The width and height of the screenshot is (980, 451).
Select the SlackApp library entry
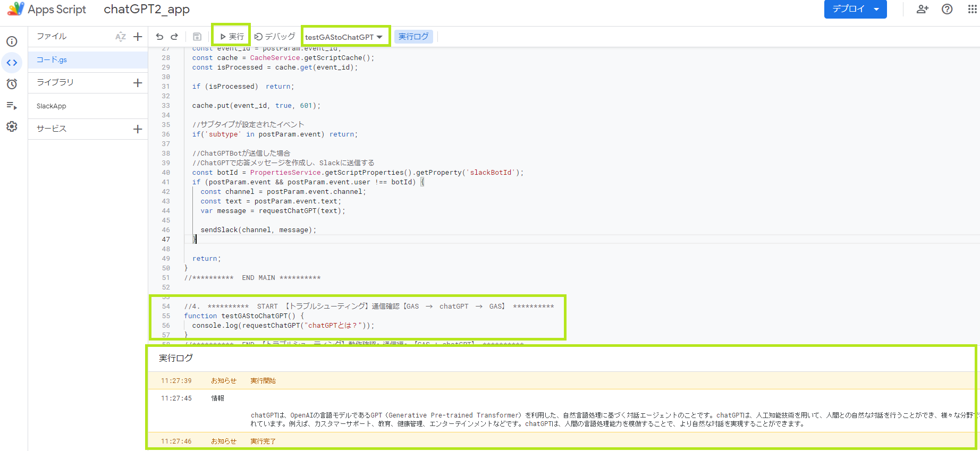click(52, 106)
